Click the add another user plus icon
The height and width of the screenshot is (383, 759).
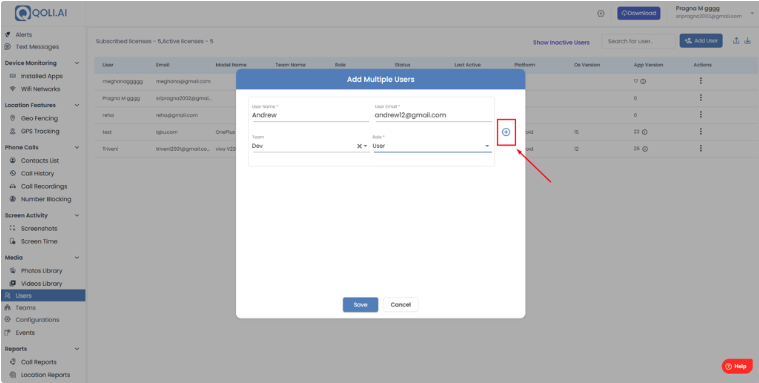(x=506, y=132)
